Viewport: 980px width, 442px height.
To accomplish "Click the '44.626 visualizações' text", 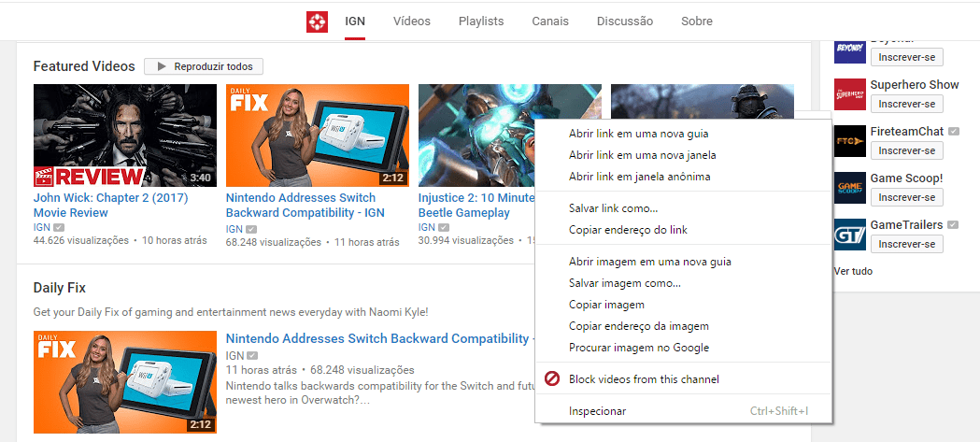I will (80, 240).
